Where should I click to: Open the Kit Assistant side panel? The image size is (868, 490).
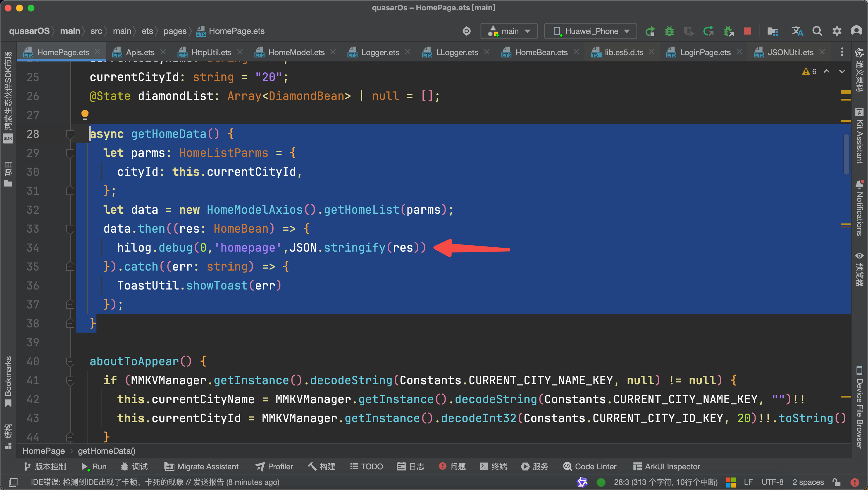(859, 136)
